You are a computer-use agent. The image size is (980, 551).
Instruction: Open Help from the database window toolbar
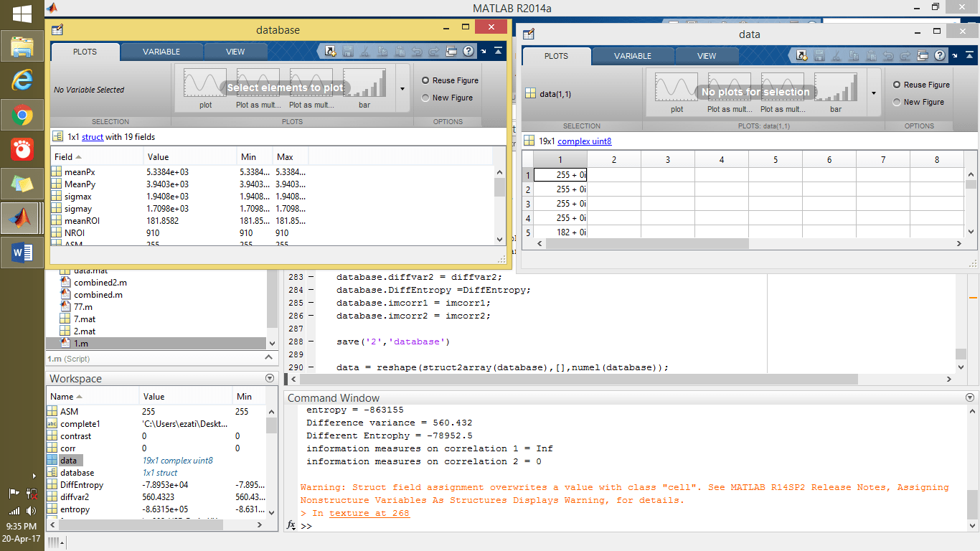pyautogui.click(x=468, y=51)
